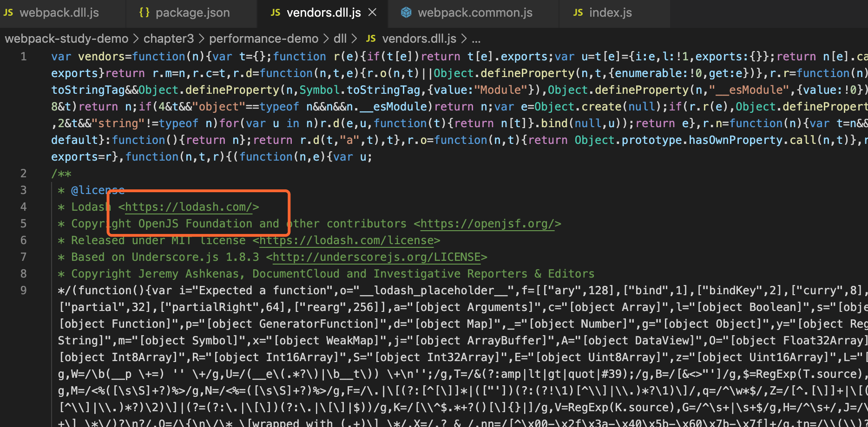Click line number 9 in the gutter
The height and width of the screenshot is (427, 868).
pos(24,291)
